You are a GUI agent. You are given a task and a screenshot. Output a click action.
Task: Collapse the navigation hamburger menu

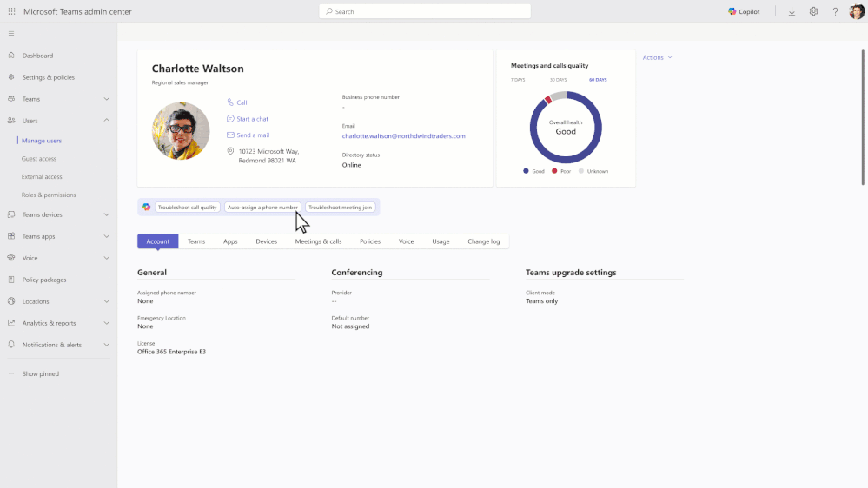click(x=11, y=33)
